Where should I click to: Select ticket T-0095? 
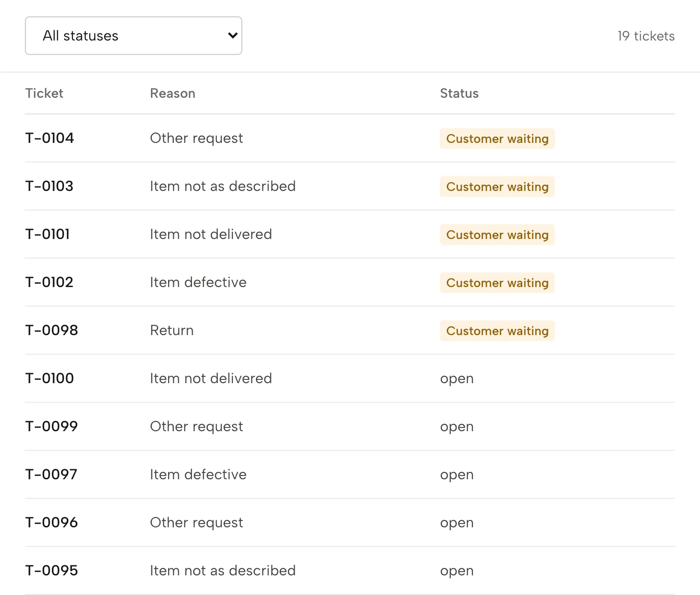pyautogui.click(x=51, y=570)
